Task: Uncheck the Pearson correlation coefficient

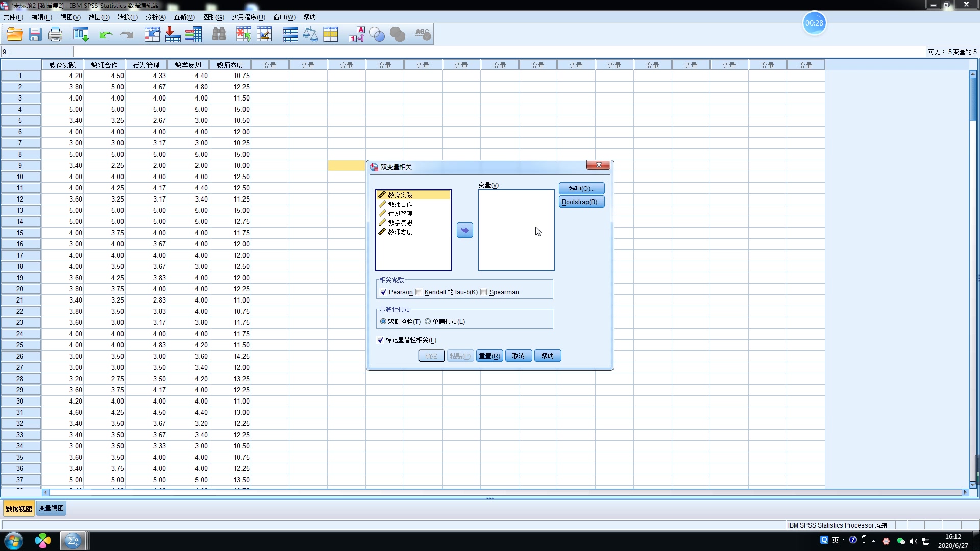Action: point(384,292)
